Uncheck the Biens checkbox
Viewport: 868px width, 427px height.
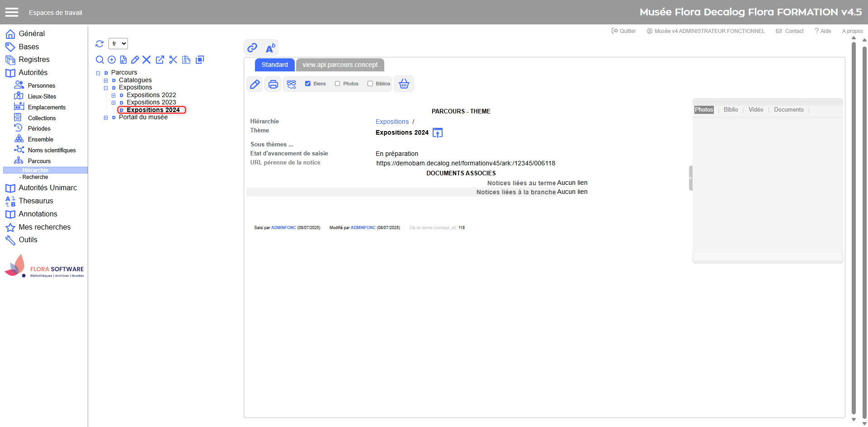(x=308, y=84)
